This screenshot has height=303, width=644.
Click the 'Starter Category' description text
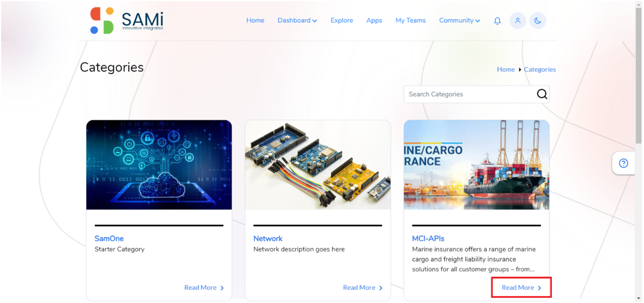[x=119, y=249]
